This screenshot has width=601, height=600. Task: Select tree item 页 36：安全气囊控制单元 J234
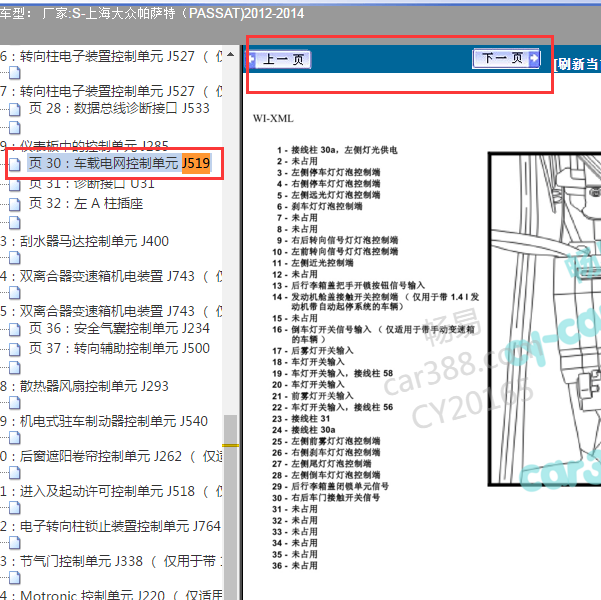119,329
